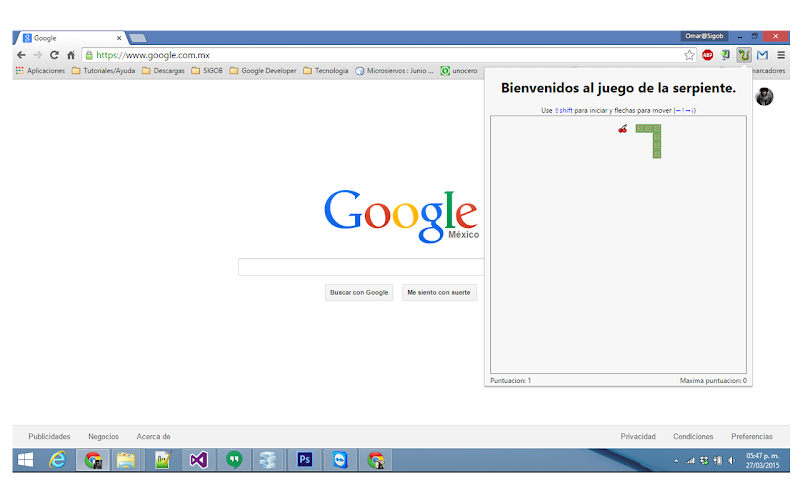Open Hangouts from the taskbar
The width and height of the screenshot is (800, 500).
pyautogui.click(x=234, y=460)
